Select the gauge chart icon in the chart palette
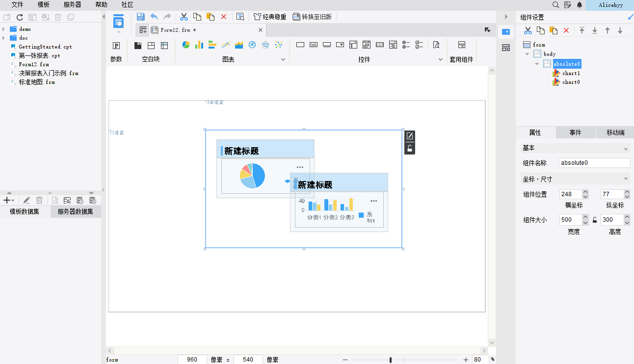 (x=252, y=45)
